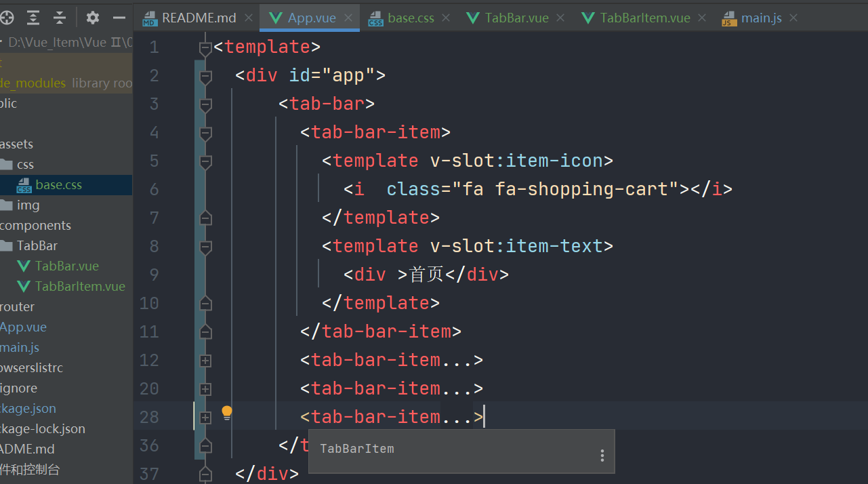
Task: Click fold end marker on line 7
Action: tap(206, 218)
